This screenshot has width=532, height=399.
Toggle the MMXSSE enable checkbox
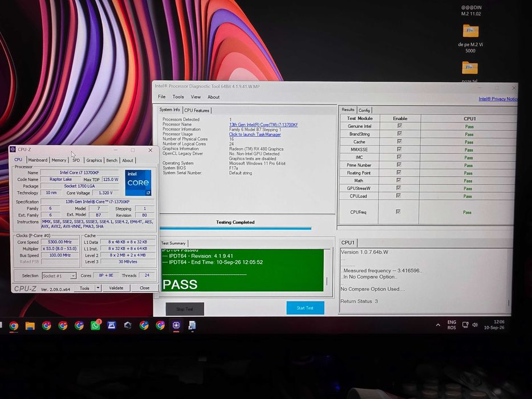point(399,149)
